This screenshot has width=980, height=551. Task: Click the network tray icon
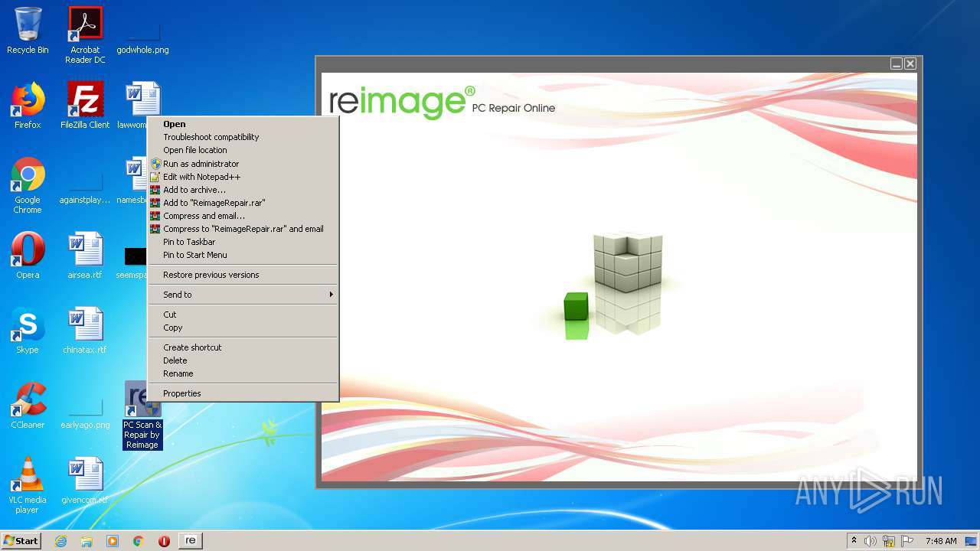pyautogui.click(x=889, y=541)
